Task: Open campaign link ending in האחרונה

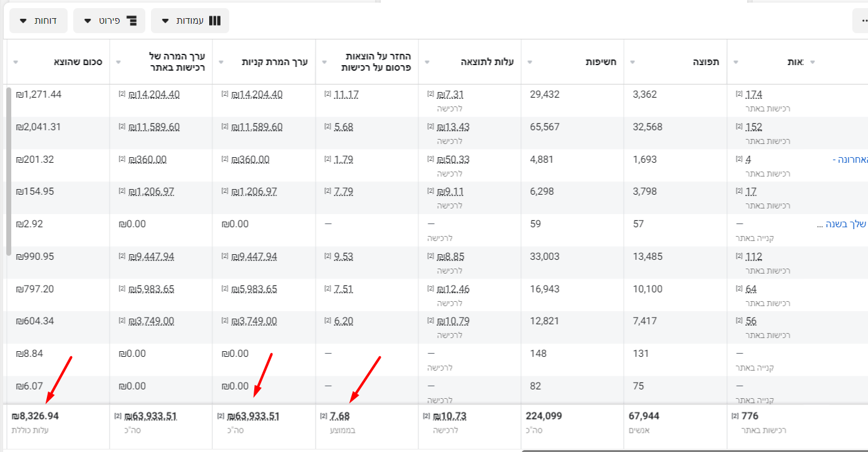Action: click(850, 159)
